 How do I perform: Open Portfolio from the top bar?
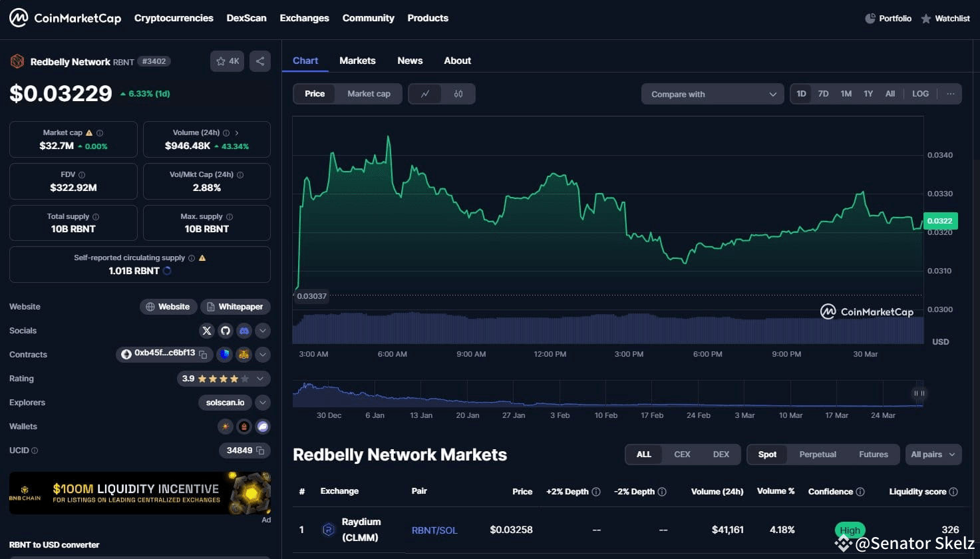888,18
